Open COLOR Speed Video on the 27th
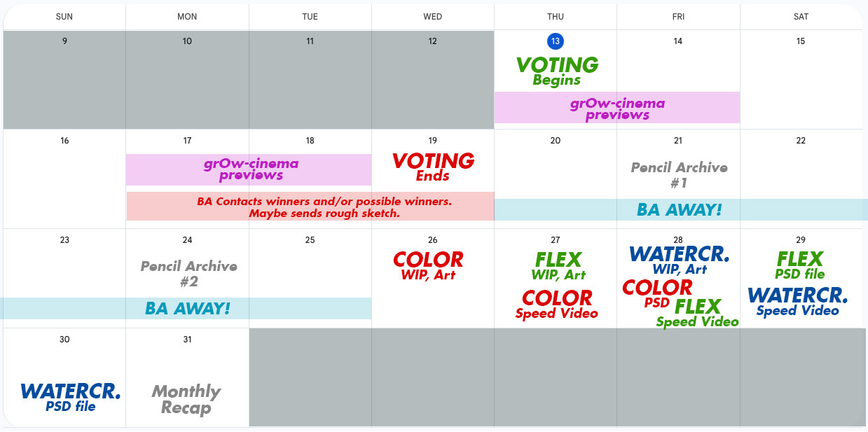Image resolution: width=868 pixels, height=432 pixels. (x=557, y=304)
